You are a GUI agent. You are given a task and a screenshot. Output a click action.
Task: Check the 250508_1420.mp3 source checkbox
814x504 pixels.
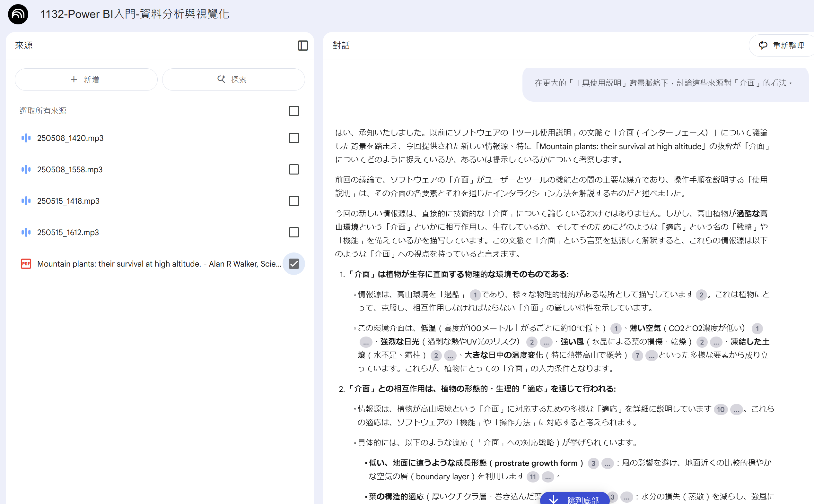(x=293, y=138)
